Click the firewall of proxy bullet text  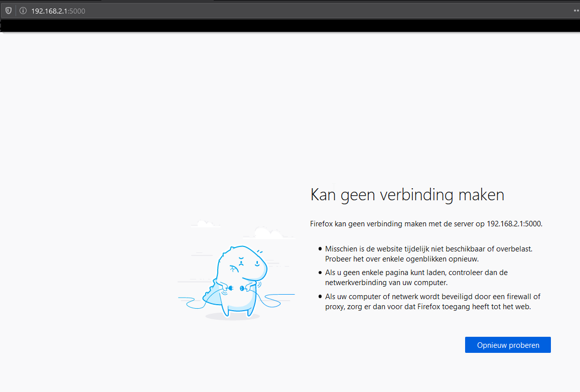(432, 301)
